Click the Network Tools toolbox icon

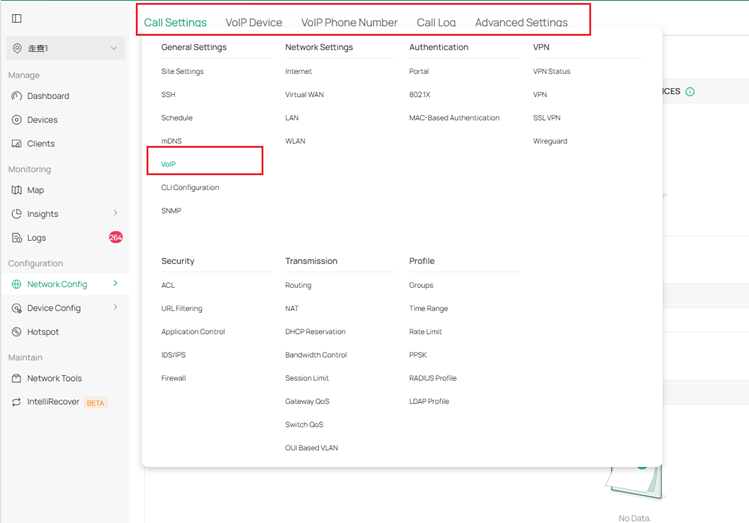pyautogui.click(x=17, y=378)
